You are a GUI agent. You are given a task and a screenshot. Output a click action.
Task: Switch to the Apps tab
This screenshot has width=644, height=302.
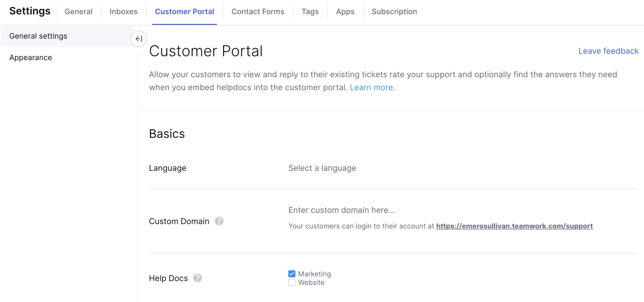[345, 12]
